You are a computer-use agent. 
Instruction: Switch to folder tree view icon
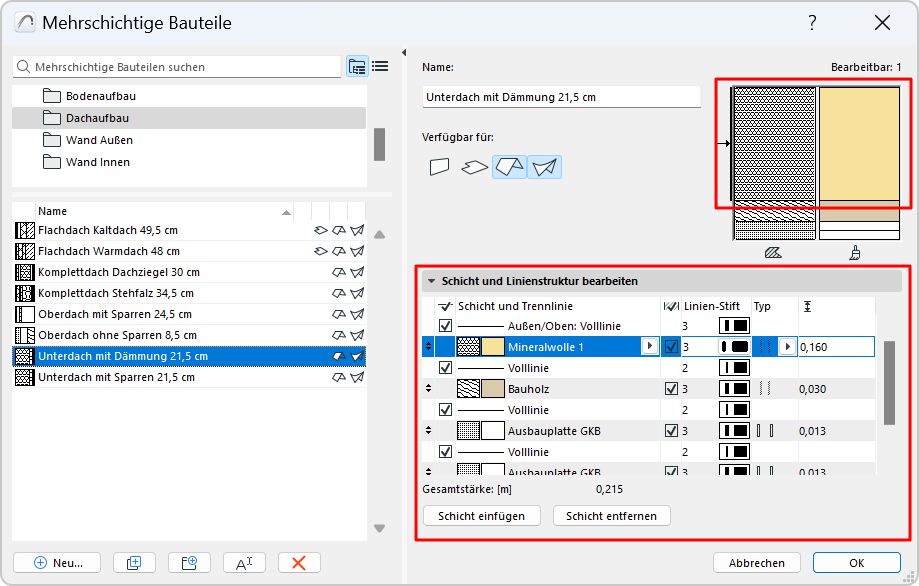(357, 66)
